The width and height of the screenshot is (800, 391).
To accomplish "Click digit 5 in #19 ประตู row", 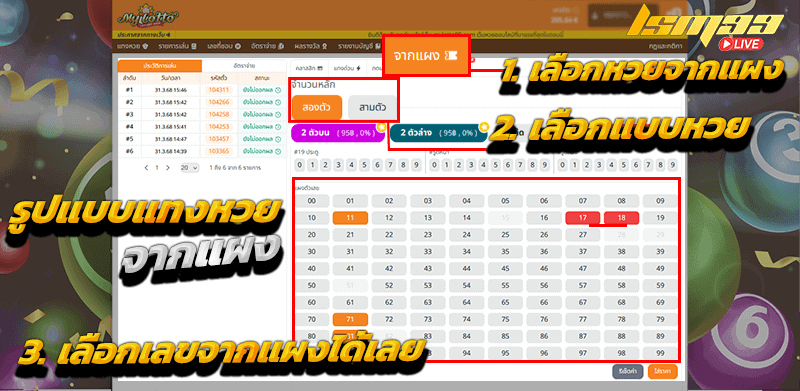I will tap(365, 165).
